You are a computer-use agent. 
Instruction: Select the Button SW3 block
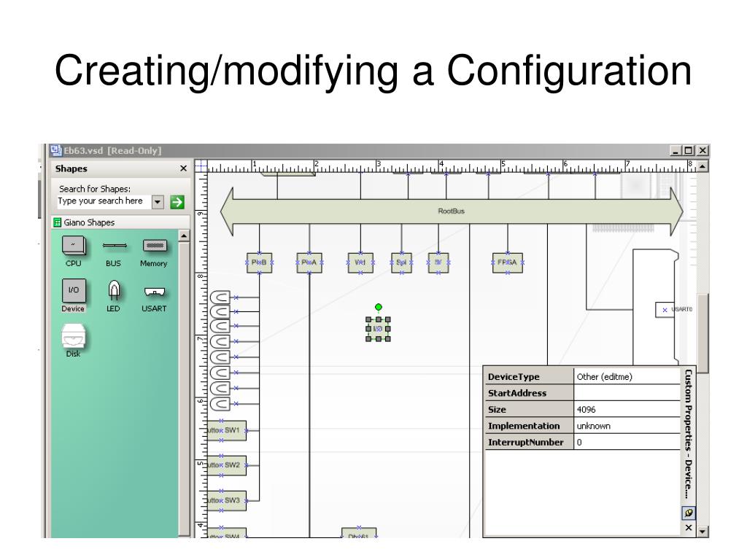pyautogui.click(x=226, y=500)
